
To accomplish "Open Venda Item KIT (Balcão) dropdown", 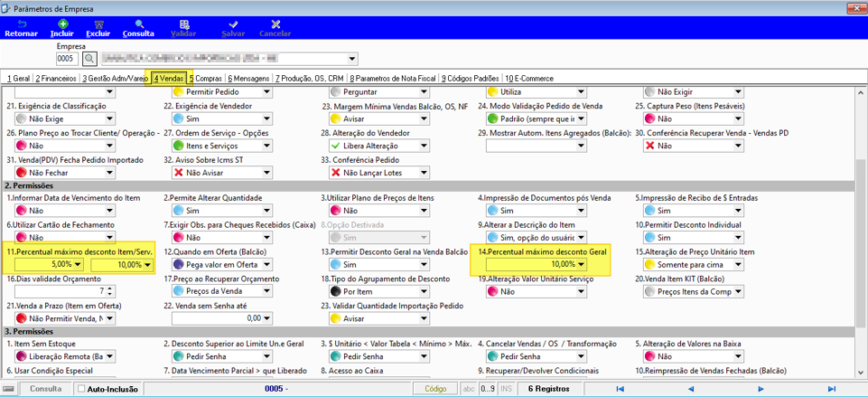I will (738, 292).
